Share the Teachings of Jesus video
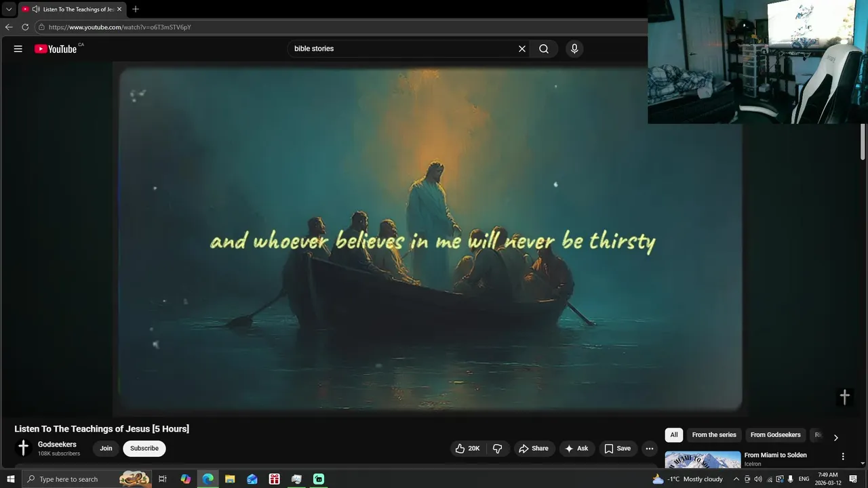This screenshot has height=488, width=868. click(x=533, y=449)
